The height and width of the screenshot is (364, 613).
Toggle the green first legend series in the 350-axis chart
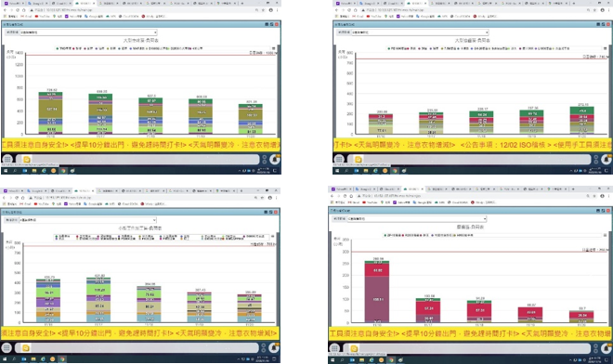393,235
